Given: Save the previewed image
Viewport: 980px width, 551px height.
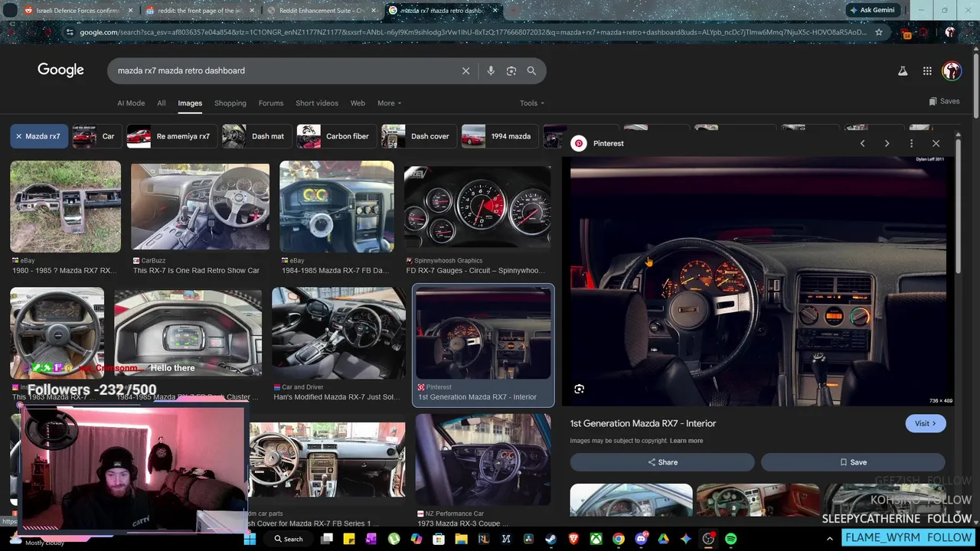Looking at the screenshot, I should point(853,462).
